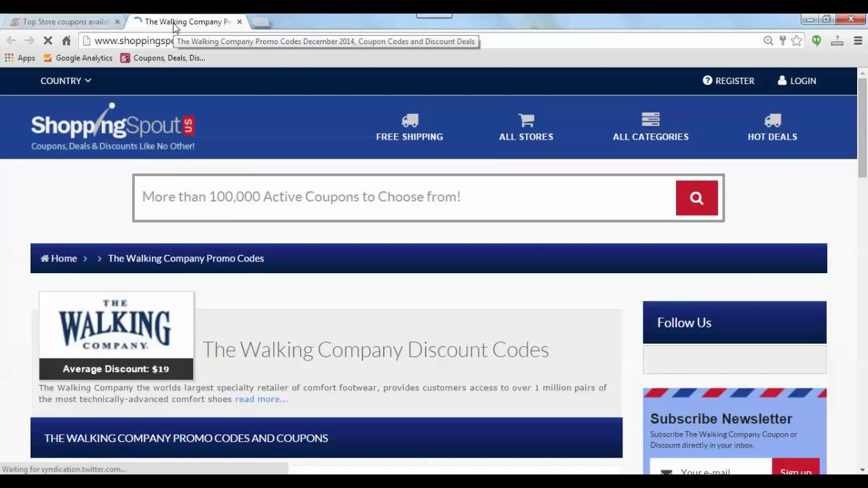Viewport: 868px width, 488px height.
Task: Click the browser address bar URL
Action: pyautogui.click(x=134, y=41)
